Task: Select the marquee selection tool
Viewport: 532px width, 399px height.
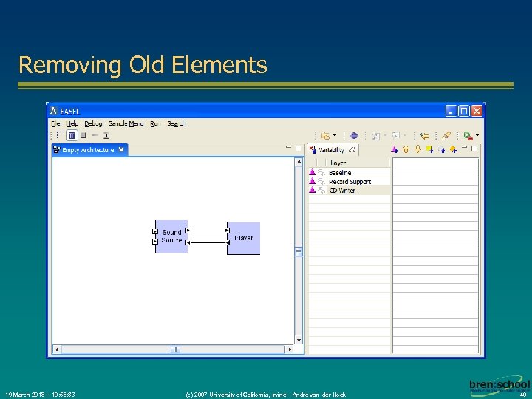Action: coord(59,135)
